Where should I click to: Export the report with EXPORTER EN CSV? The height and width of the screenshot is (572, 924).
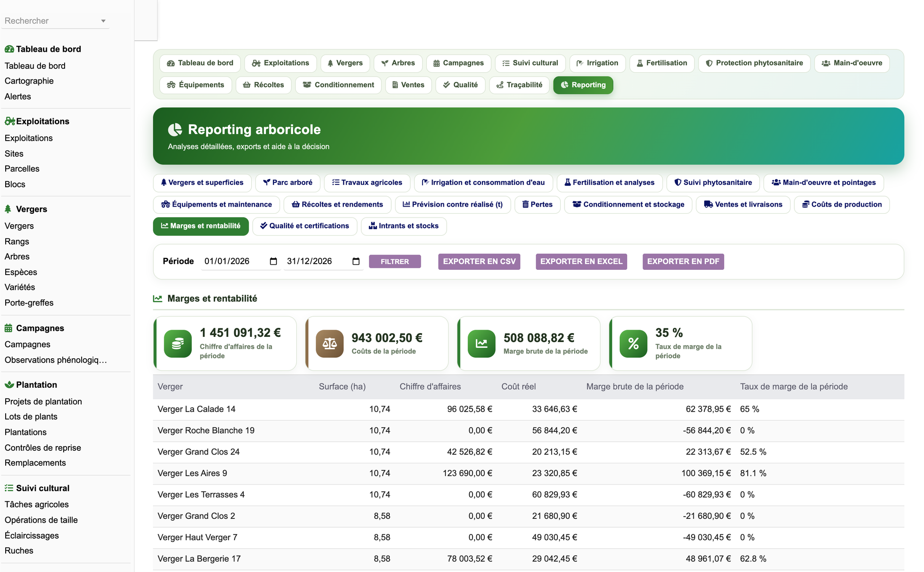(479, 262)
